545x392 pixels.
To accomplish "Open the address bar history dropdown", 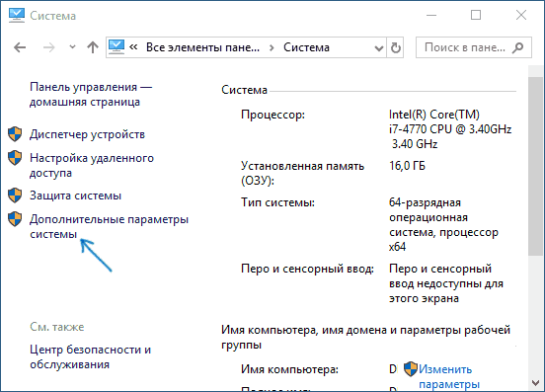I will pyautogui.click(x=379, y=47).
